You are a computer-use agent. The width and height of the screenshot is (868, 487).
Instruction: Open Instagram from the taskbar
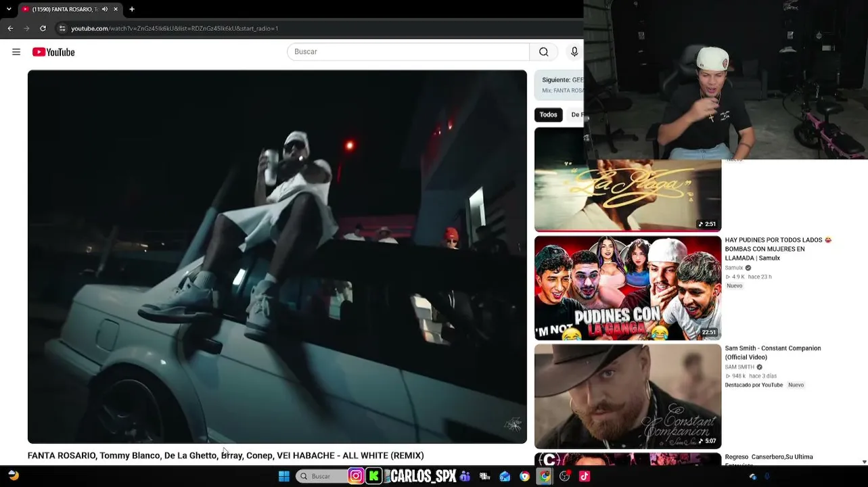coord(356,476)
